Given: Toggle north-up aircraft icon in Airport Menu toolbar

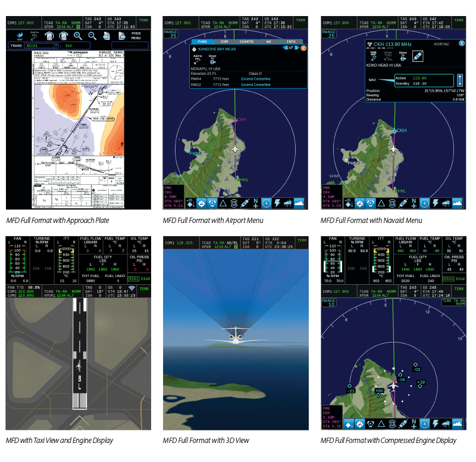Looking at the screenshot, I should click(256, 203).
